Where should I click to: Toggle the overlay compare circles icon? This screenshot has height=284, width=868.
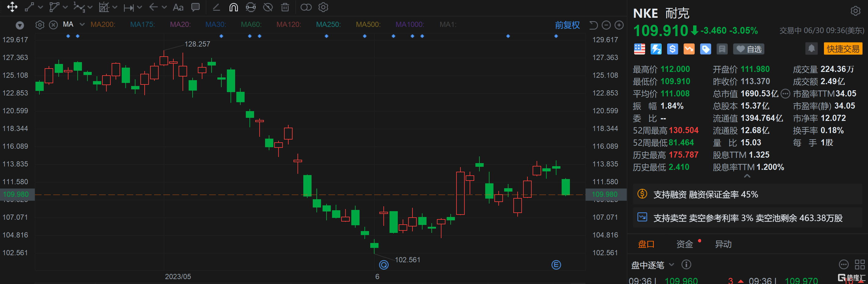click(x=306, y=7)
